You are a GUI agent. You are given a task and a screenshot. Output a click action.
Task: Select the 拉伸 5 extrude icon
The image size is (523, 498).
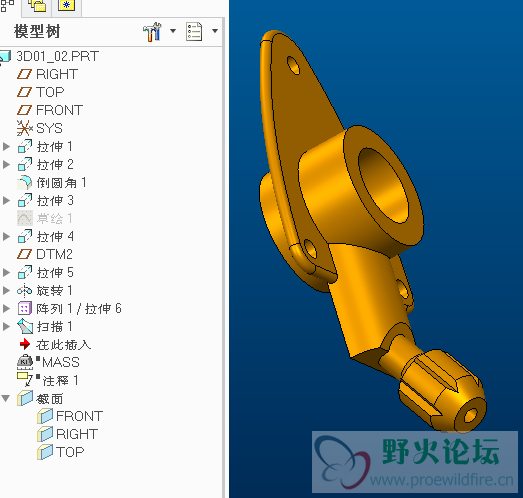point(25,272)
